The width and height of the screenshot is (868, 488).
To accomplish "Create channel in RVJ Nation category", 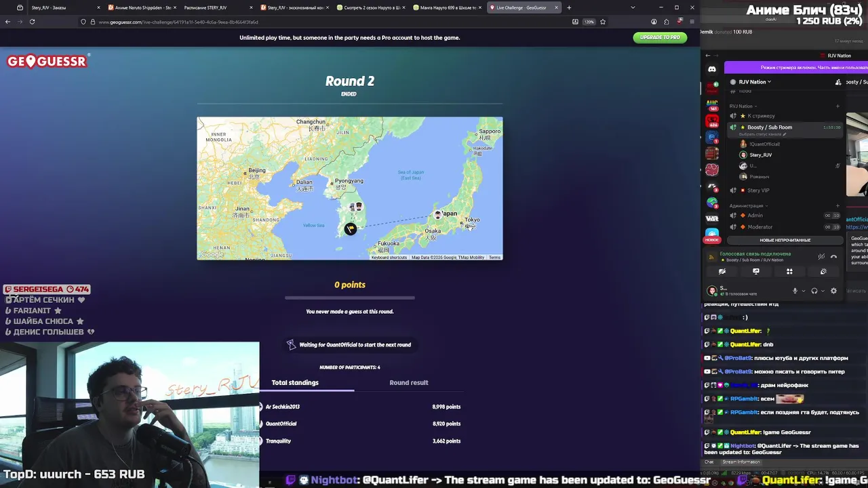I will click(837, 106).
